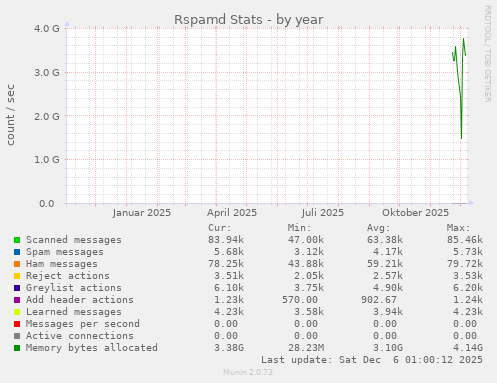Screen dimensions: 497x383
Task: Click the Scanned messages current value 83.94k
Action: tap(226, 240)
